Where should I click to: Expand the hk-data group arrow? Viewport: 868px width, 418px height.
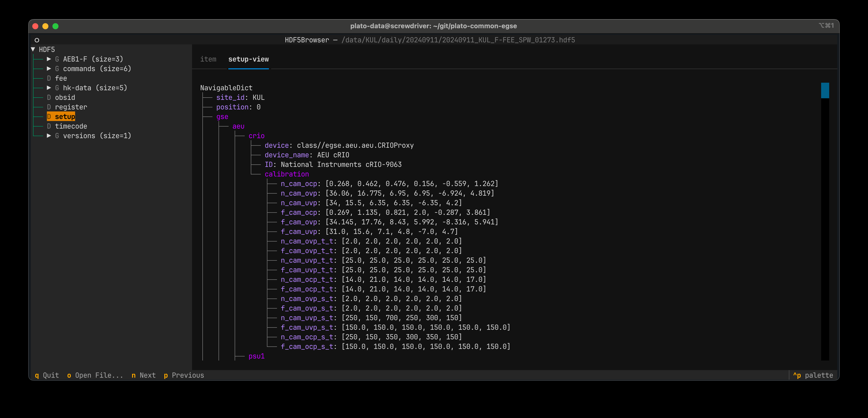click(49, 88)
